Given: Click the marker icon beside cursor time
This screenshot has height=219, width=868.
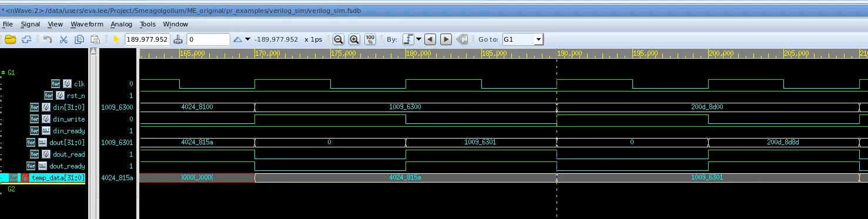Looking at the screenshot, I should click(x=178, y=39).
